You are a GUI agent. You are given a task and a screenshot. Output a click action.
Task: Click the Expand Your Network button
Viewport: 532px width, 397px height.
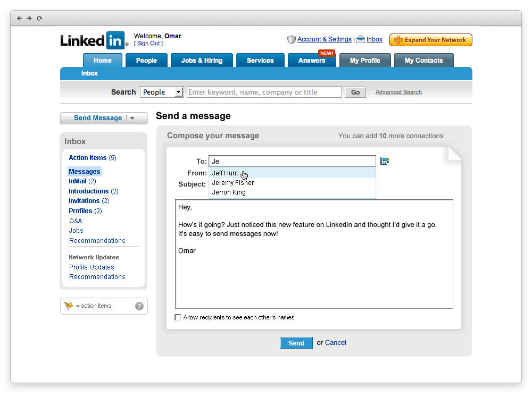[431, 40]
